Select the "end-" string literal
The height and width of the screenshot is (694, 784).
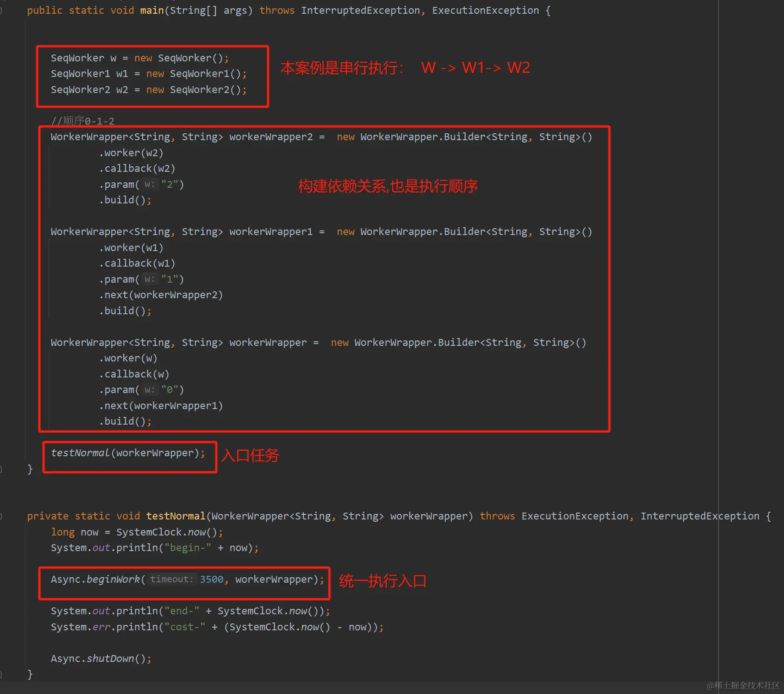[x=182, y=611]
